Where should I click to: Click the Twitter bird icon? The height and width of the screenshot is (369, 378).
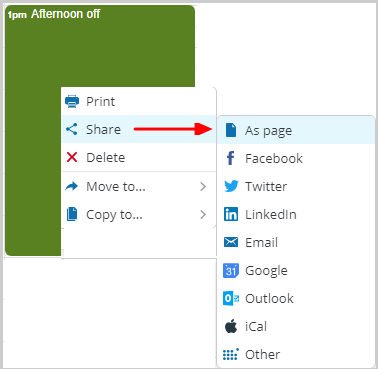[x=231, y=186]
